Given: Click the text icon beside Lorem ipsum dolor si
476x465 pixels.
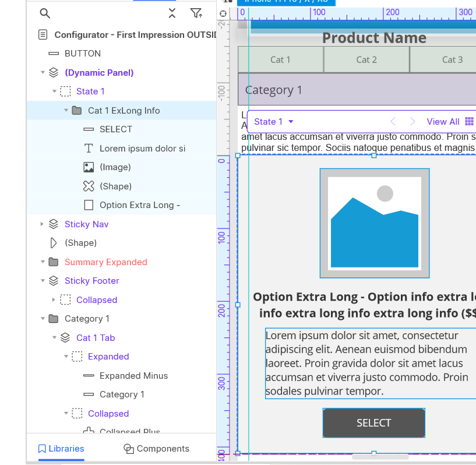Looking at the screenshot, I should coord(89,148).
